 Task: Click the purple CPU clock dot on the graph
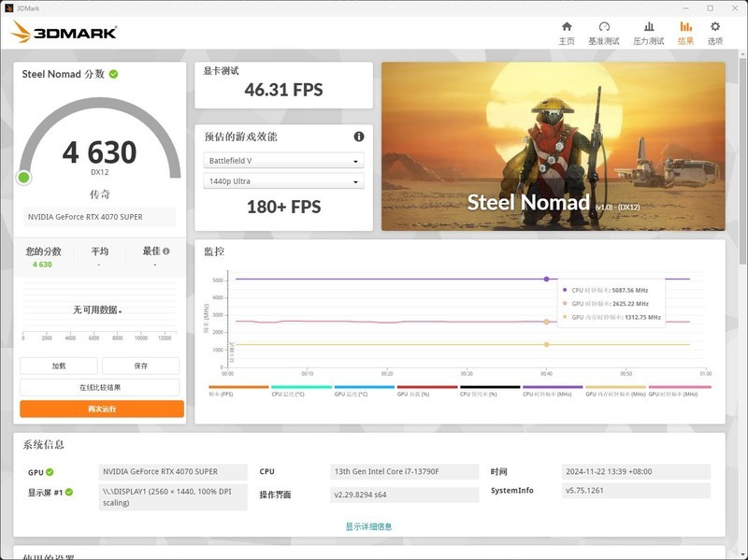coord(548,278)
